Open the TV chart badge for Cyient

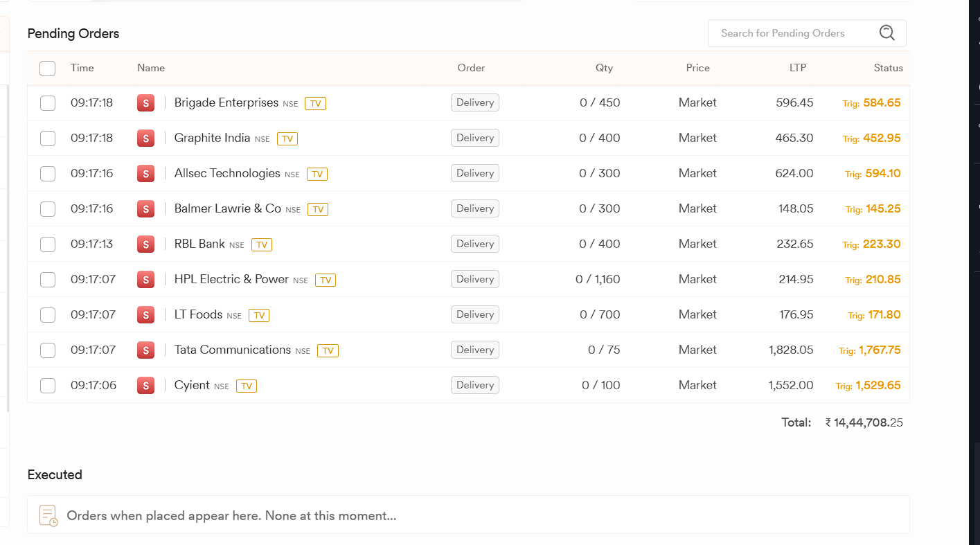pos(247,386)
